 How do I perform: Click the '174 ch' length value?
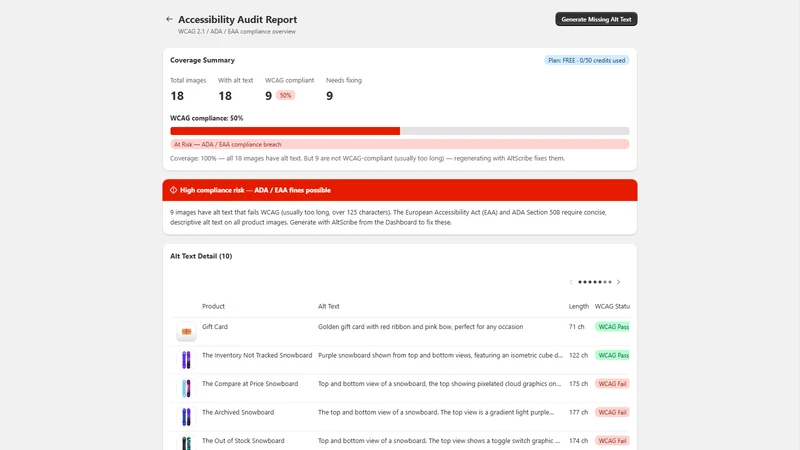pyautogui.click(x=578, y=441)
